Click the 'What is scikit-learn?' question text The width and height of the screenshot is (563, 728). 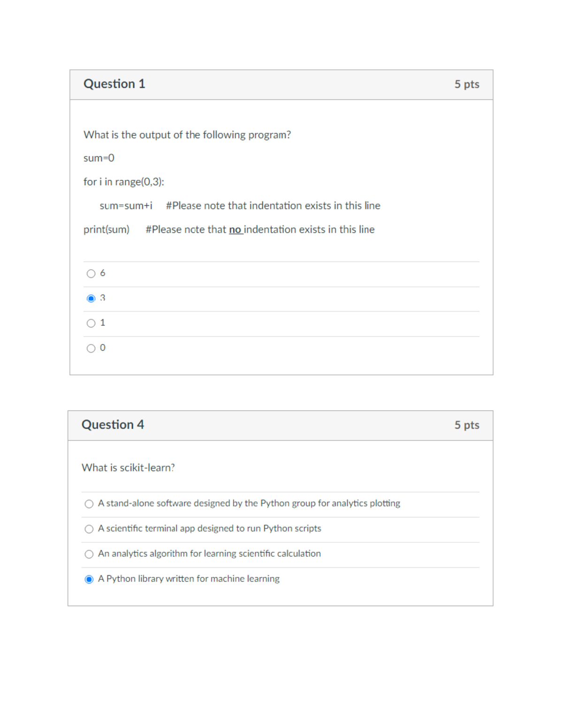point(128,468)
